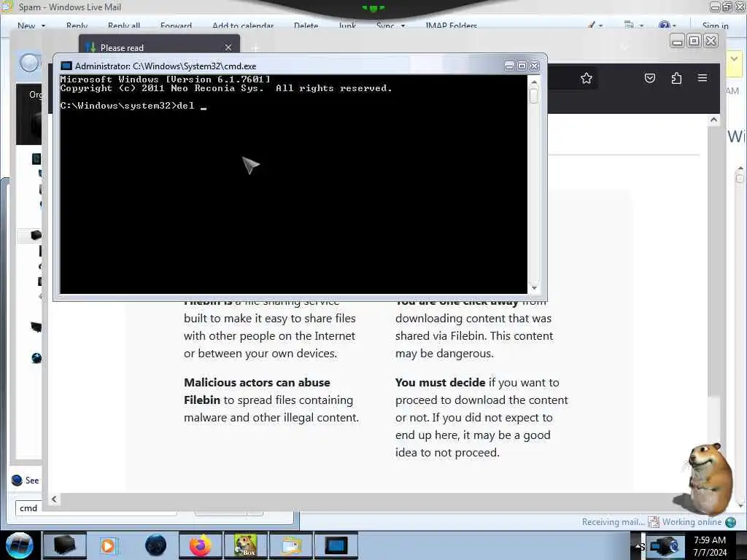
Task: Click Junk in Windows Live Mail toolbar
Action: [x=347, y=26]
